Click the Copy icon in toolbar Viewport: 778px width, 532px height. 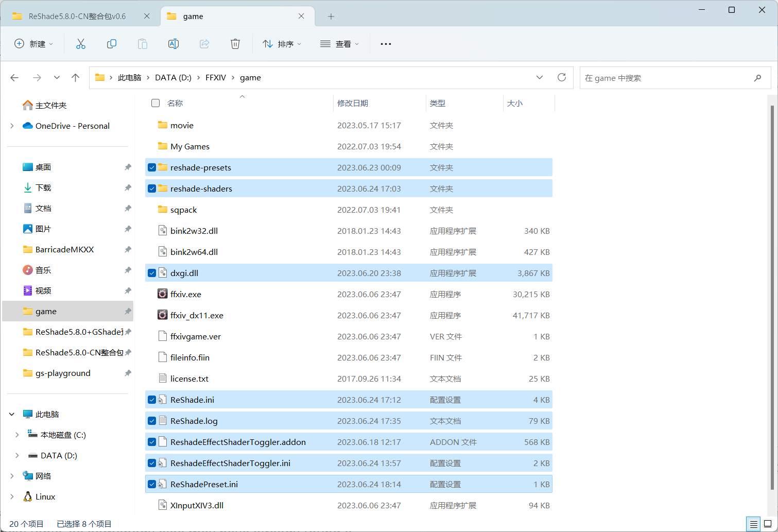point(112,44)
